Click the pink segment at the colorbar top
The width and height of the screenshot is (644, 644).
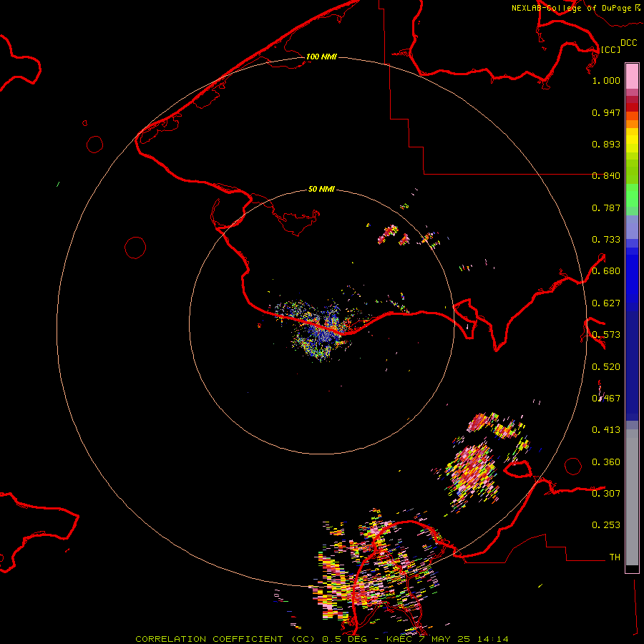632,77
